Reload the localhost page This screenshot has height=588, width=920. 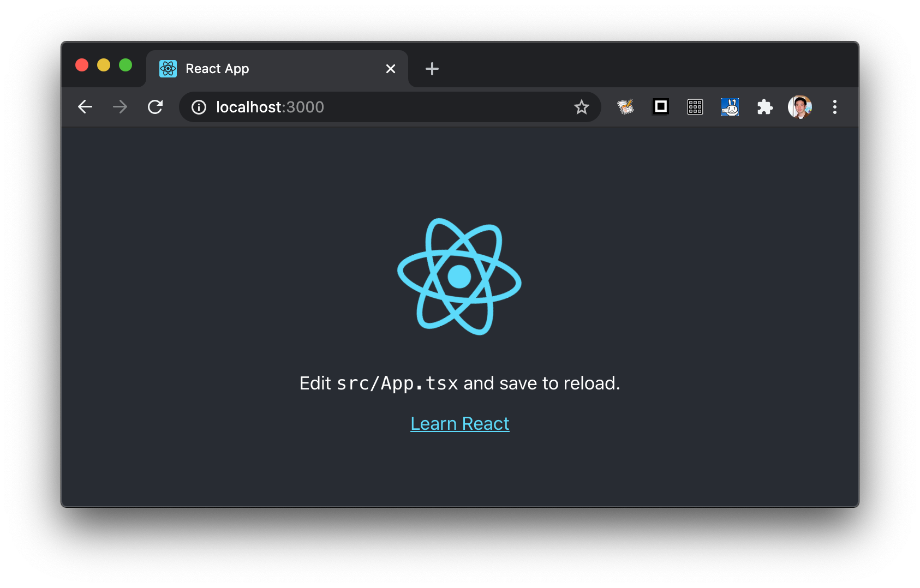click(156, 107)
